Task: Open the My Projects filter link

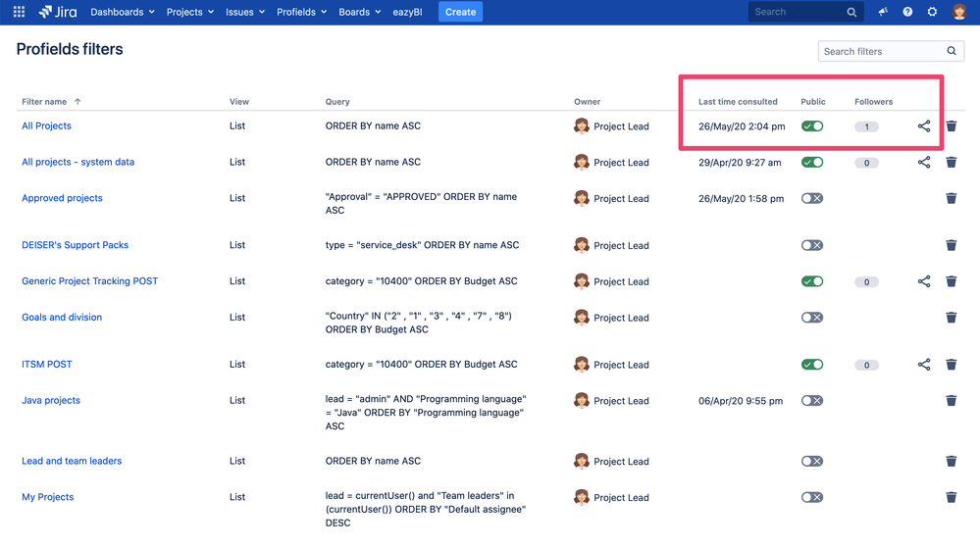Action: coord(47,497)
